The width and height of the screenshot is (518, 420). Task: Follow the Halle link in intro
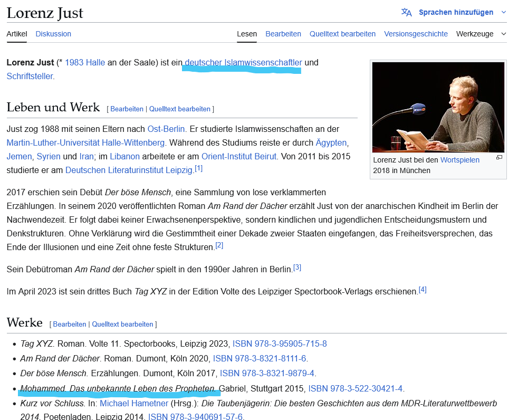pyautogui.click(x=95, y=62)
